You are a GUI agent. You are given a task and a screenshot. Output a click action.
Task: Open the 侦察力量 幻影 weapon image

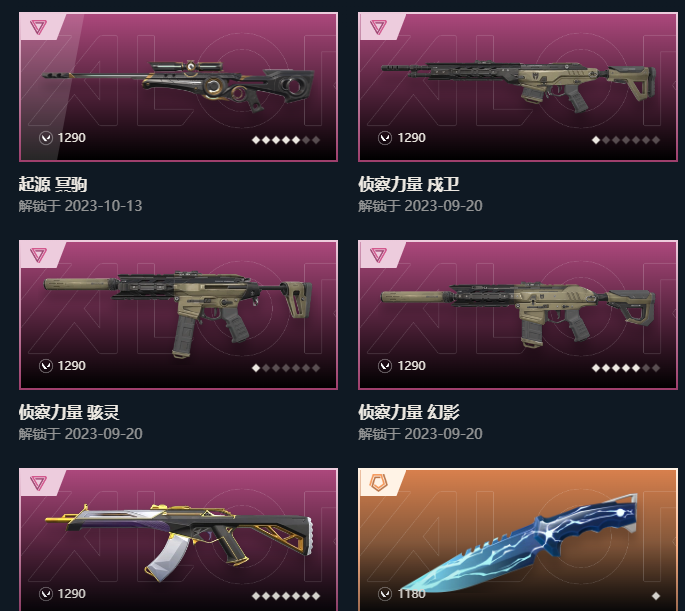click(518, 314)
